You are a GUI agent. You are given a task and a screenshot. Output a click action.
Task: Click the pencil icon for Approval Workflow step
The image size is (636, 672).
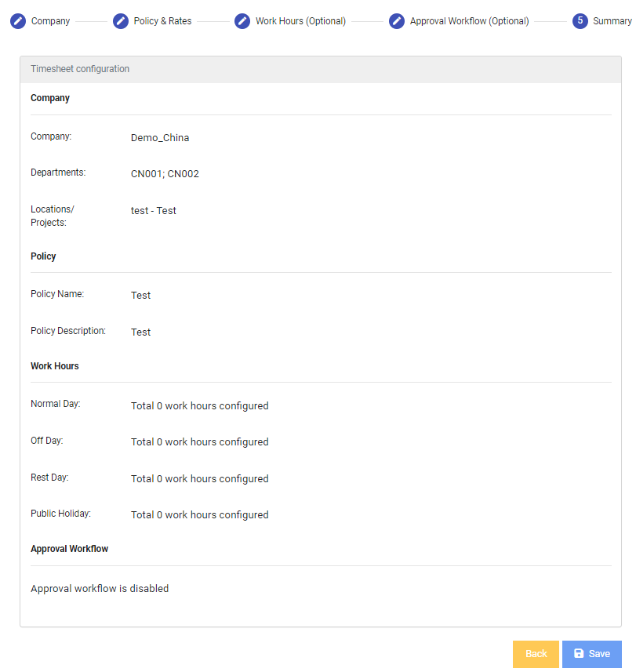(x=397, y=21)
